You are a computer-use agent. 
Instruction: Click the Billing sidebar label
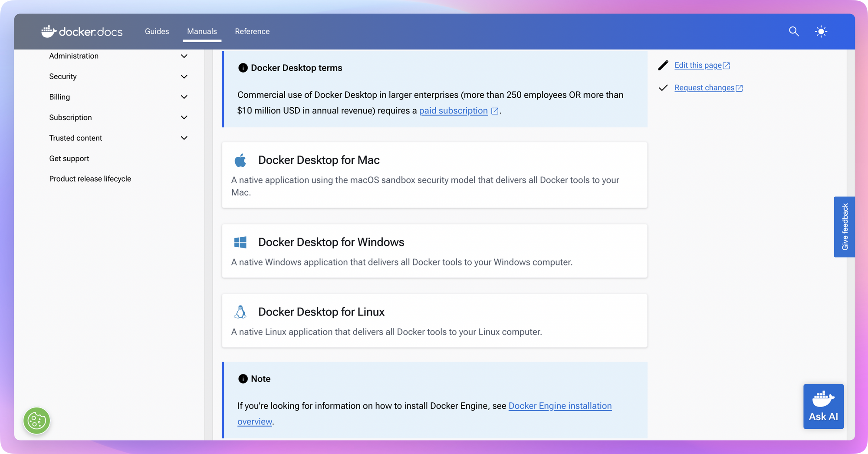pyautogui.click(x=59, y=97)
